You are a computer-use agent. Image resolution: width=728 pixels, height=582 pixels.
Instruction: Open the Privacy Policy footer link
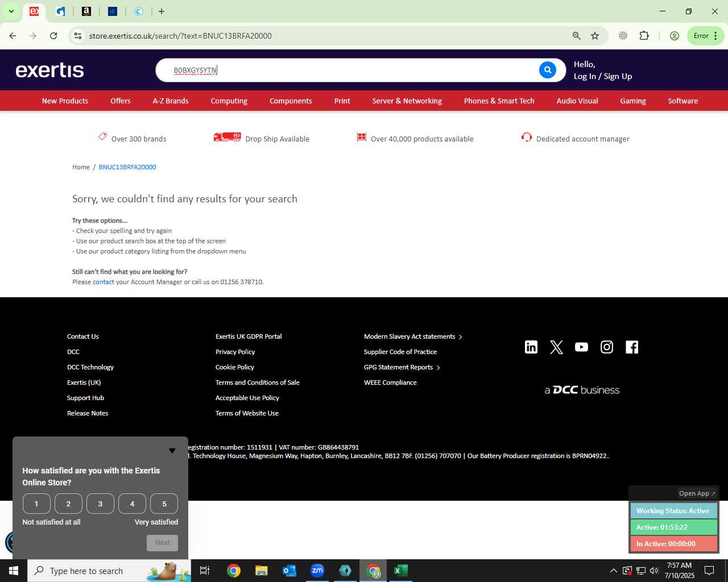[x=235, y=352]
